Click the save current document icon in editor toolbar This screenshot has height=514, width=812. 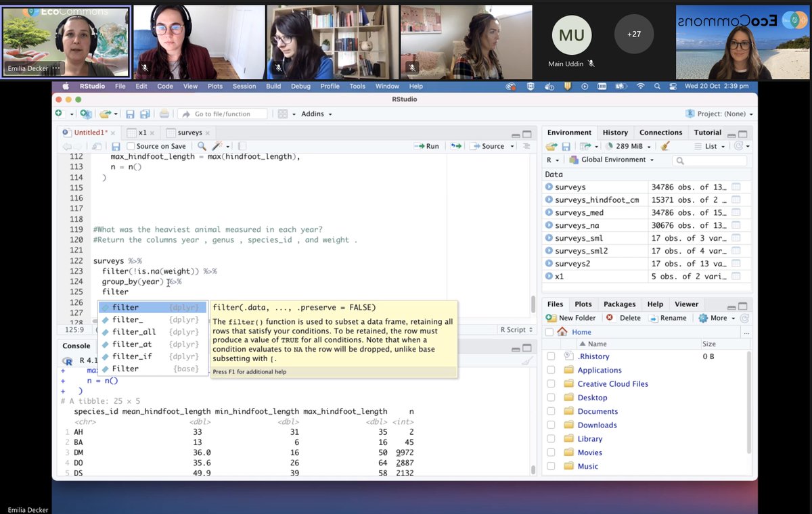(116, 146)
